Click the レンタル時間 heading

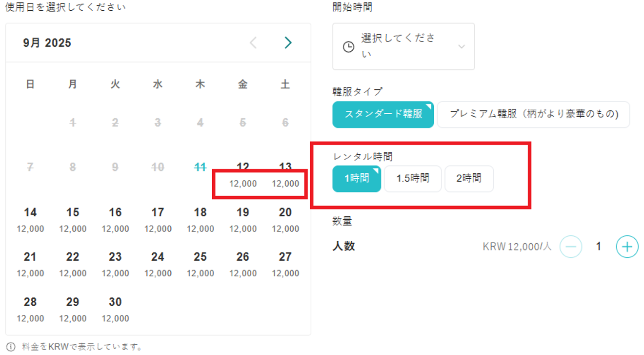[362, 157]
